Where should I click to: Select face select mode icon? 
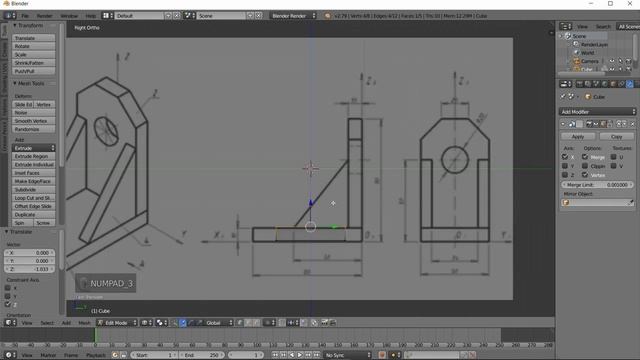tap(256, 323)
